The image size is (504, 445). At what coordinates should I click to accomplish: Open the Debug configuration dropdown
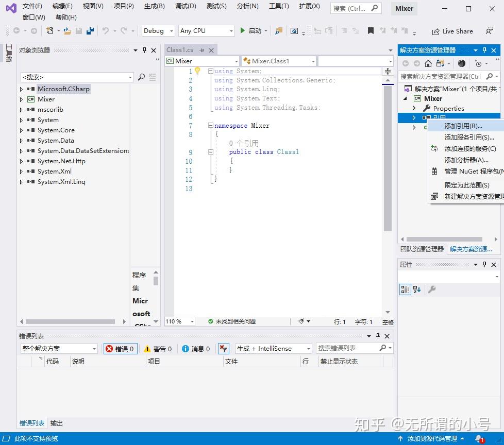(x=158, y=31)
